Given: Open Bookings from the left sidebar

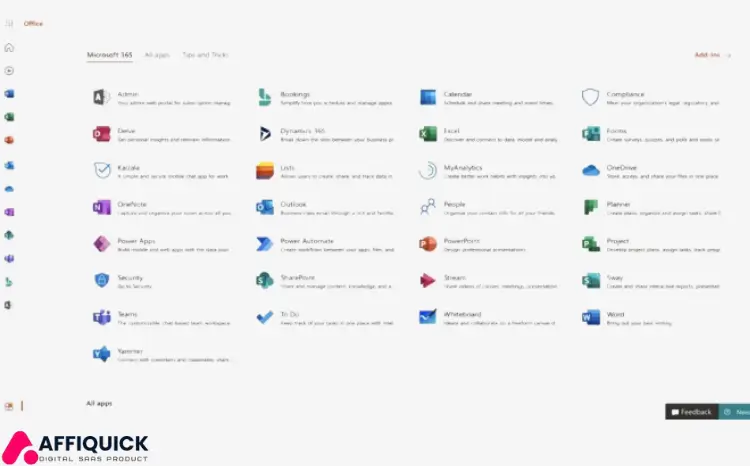Looking at the screenshot, I should [x=9, y=282].
